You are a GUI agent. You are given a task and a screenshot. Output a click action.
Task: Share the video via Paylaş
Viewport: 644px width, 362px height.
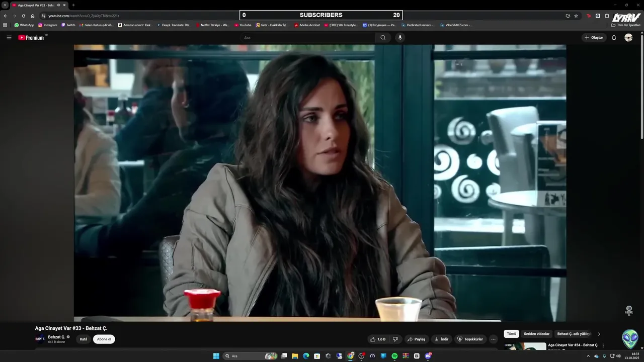coord(417,339)
